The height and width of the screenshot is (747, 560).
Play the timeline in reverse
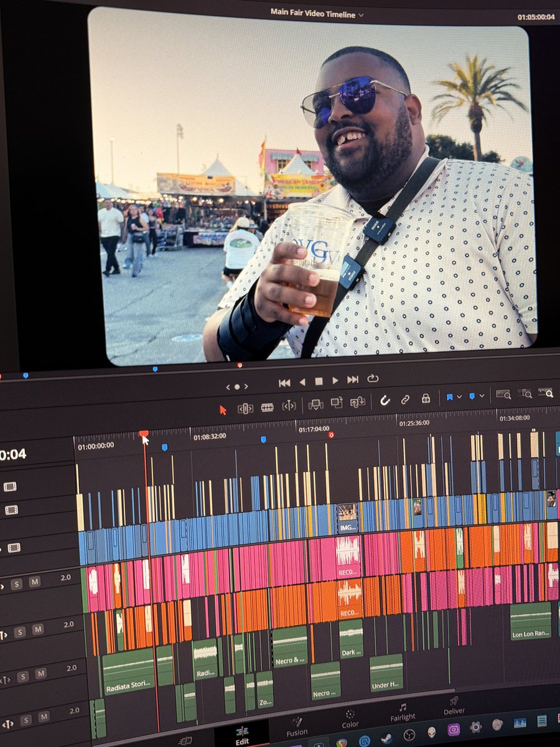(303, 382)
